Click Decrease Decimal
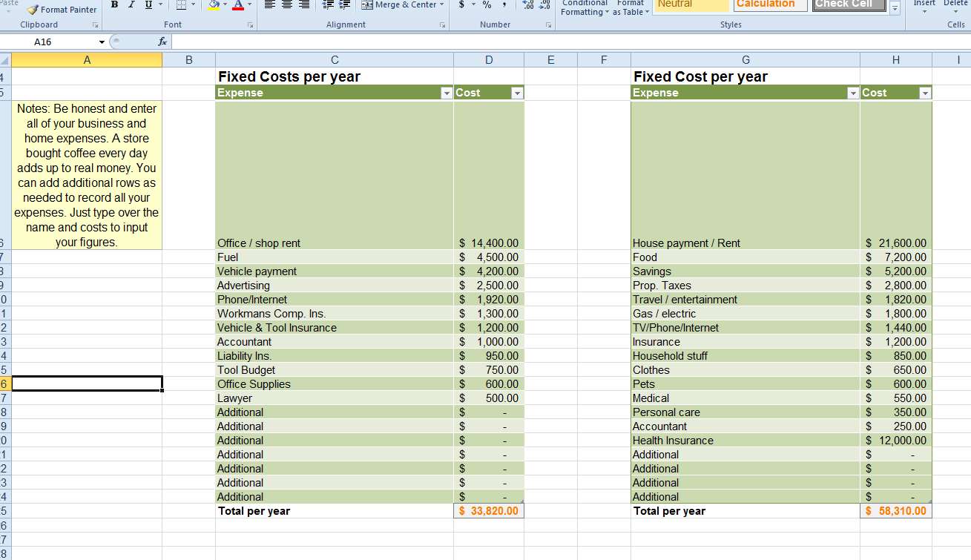 [x=544, y=4]
